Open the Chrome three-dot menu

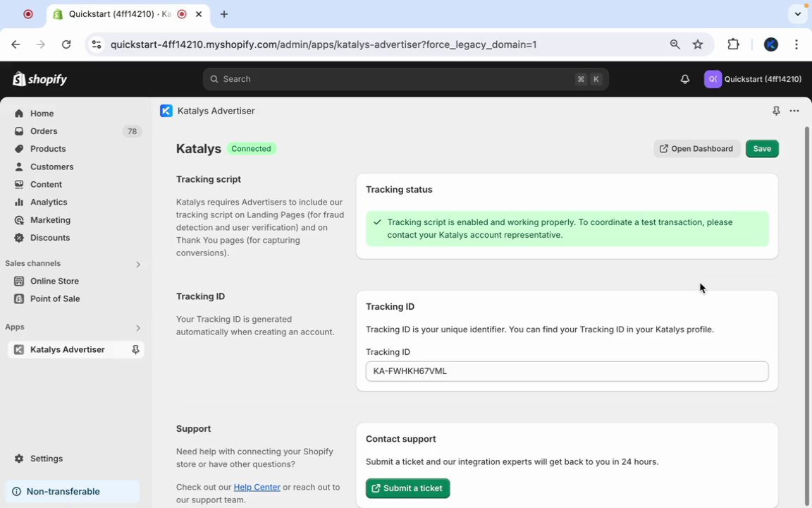(x=796, y=44)
